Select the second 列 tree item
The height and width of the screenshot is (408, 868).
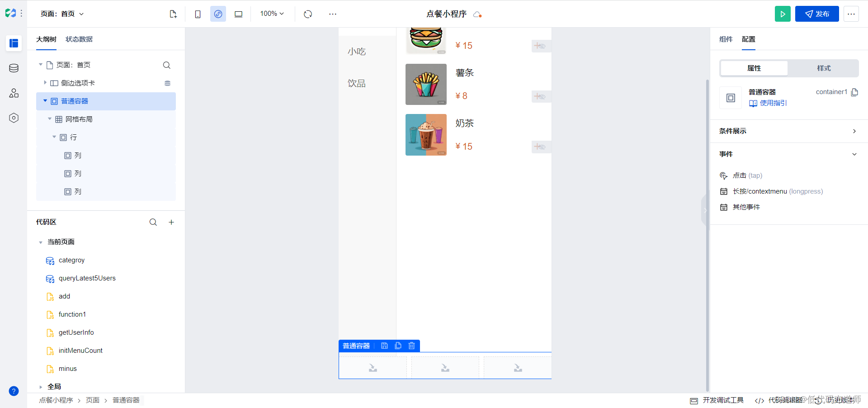coord(106,173)
